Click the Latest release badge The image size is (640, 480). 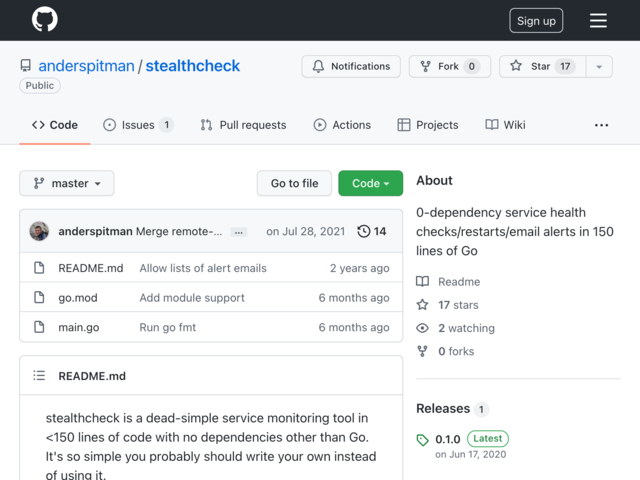click(488, 439)
